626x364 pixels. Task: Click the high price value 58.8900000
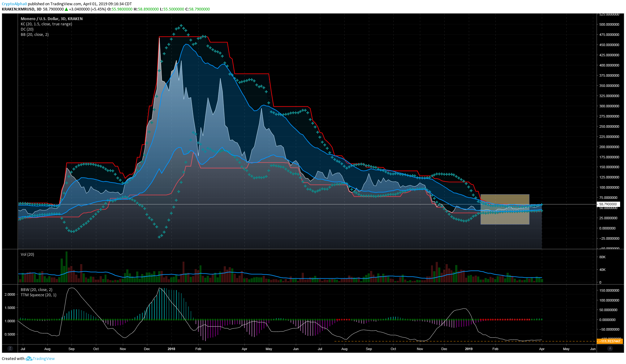point(148,9)
